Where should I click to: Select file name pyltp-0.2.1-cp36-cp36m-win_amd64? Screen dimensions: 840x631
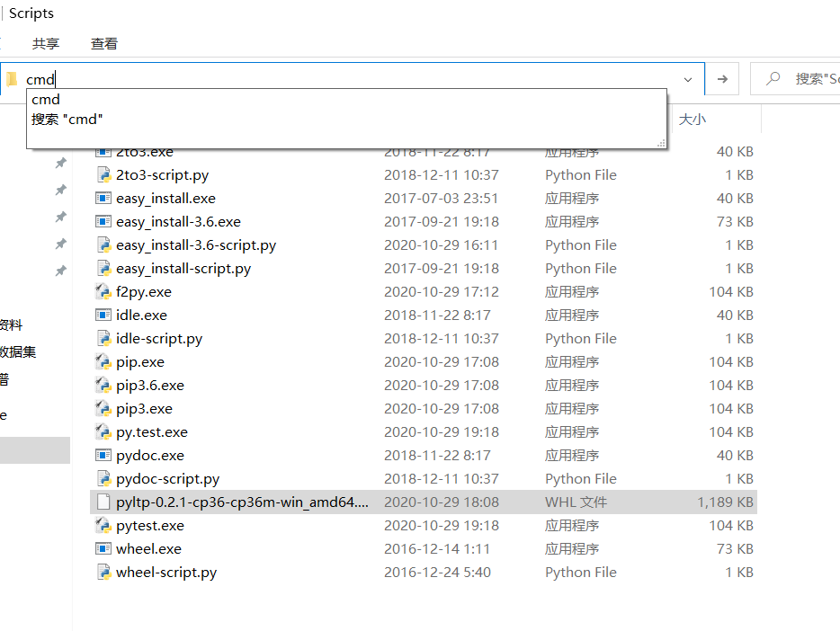242,502
